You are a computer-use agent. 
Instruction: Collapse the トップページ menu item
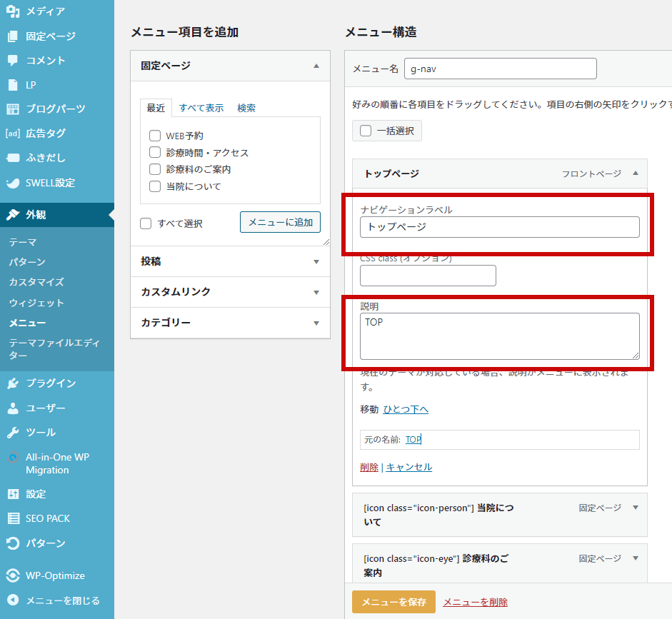(x=636, y=173)
